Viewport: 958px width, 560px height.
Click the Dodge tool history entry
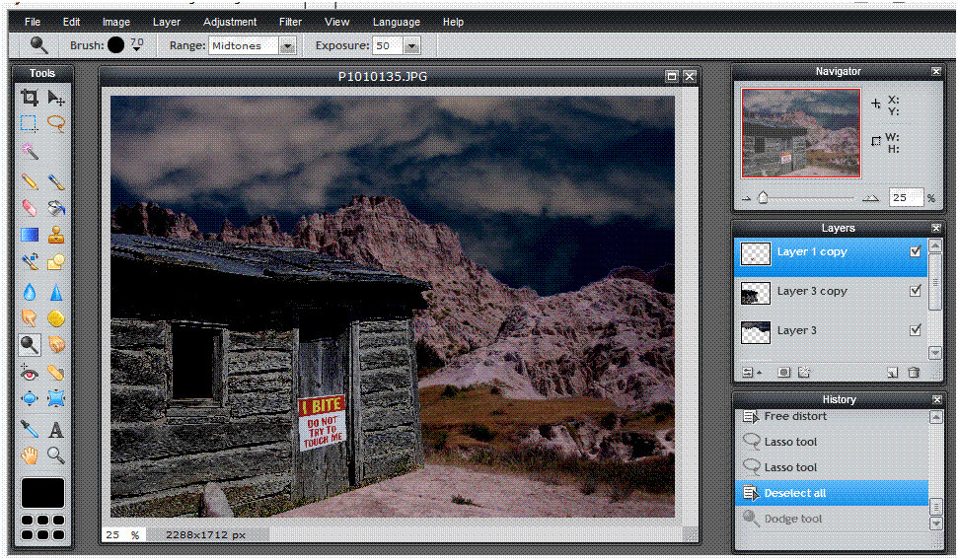click(x=792, y=519)
